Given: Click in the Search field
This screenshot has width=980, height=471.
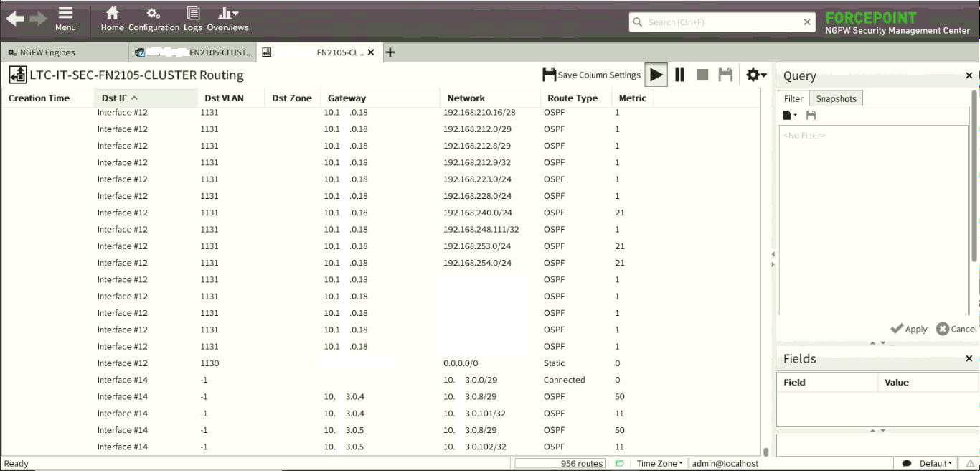Looking at the screenshot, I should pyautogui.click(x=721, y=22).
